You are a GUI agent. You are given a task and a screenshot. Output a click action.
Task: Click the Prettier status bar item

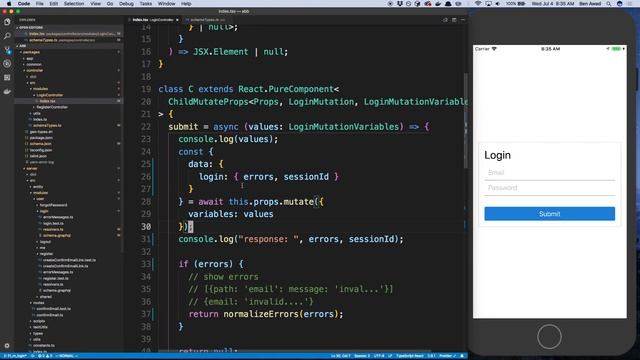coord(447,356)
